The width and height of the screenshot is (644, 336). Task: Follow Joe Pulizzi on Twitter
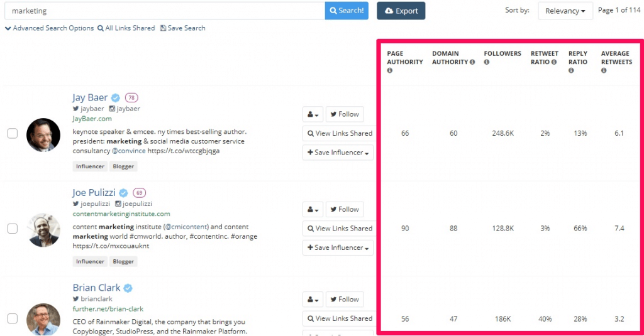tap(345, 210)
